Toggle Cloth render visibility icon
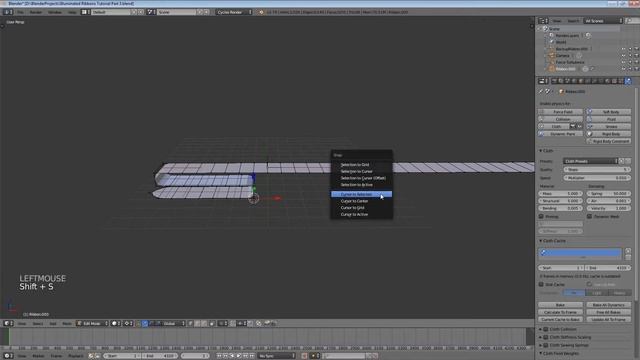 tap(573, 127)
